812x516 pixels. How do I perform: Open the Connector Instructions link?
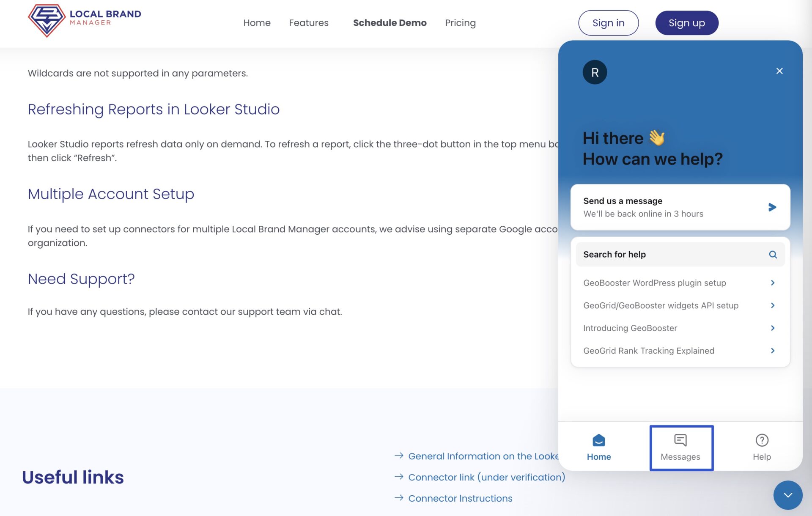[x=460, y=498]
